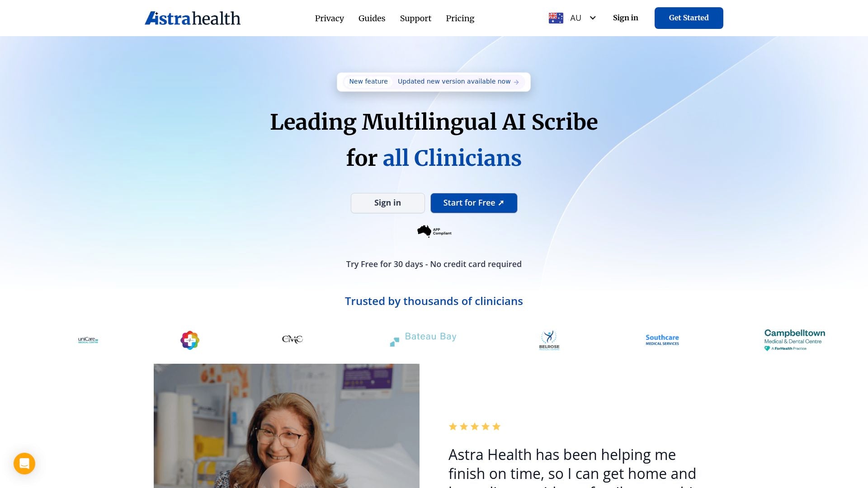Click the Get Started button

(689, 18)
